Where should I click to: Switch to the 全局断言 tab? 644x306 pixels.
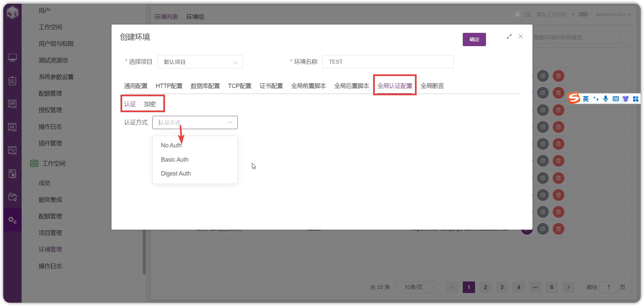[x=432, y=86]
